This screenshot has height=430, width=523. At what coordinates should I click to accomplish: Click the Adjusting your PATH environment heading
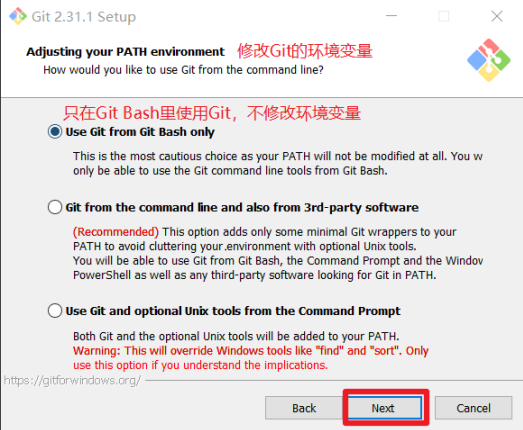tap(125, 52)
